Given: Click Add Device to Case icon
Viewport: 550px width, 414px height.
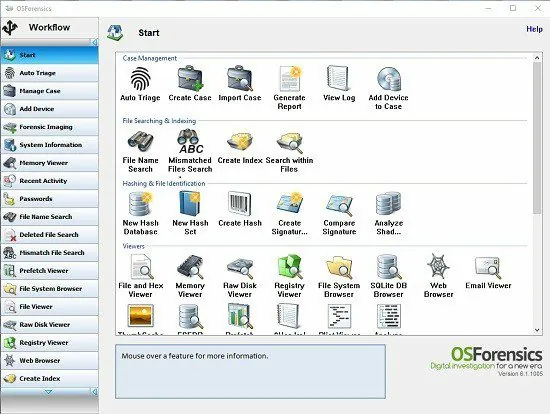Looking at the screenshot, I should (388, 79).
